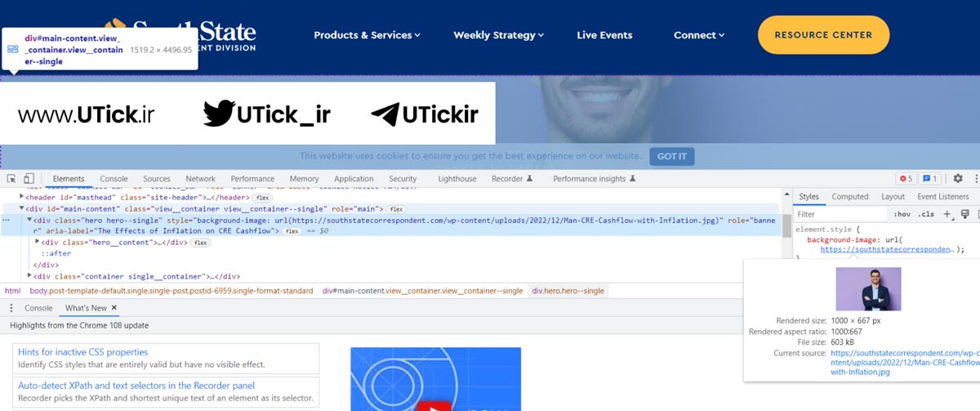Open the blue issues counter showing 1
Image resolution: width=980 pixels, height=411 pixels.
point(930,178)
